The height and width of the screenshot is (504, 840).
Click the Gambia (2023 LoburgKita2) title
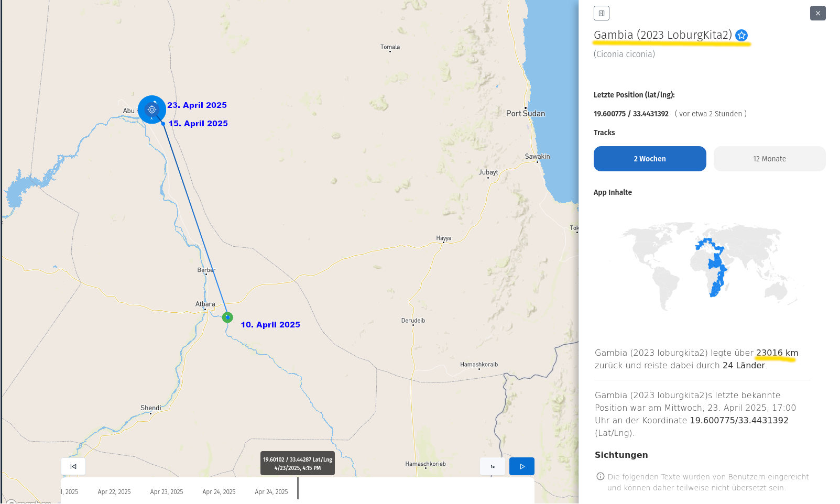pyautogui.click(x=662, y=35)
